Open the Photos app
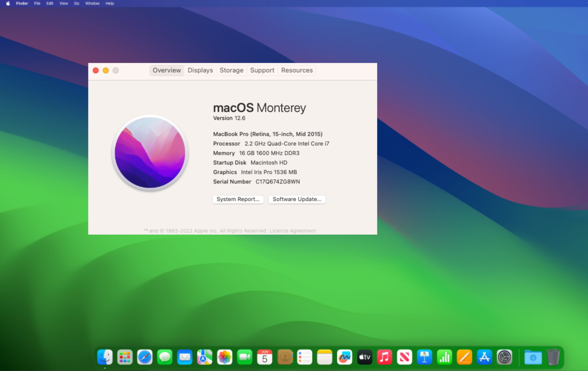 225,357
